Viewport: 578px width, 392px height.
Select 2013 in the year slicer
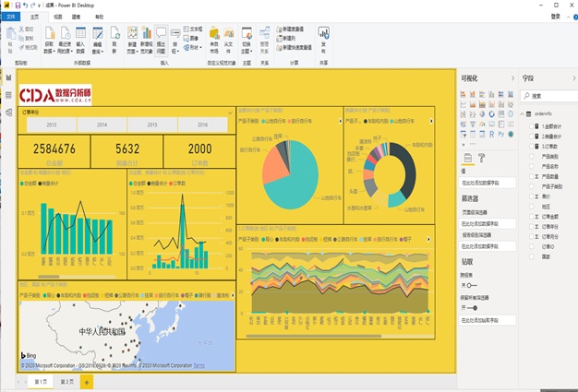coord(52,125)
